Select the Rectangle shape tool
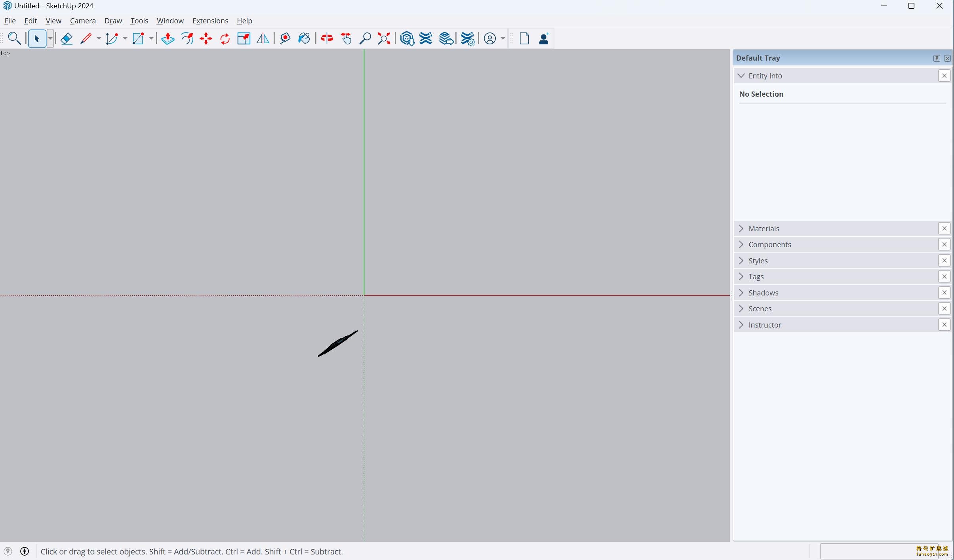The height and width of the screenshot is (560, 954). (138, 38)
